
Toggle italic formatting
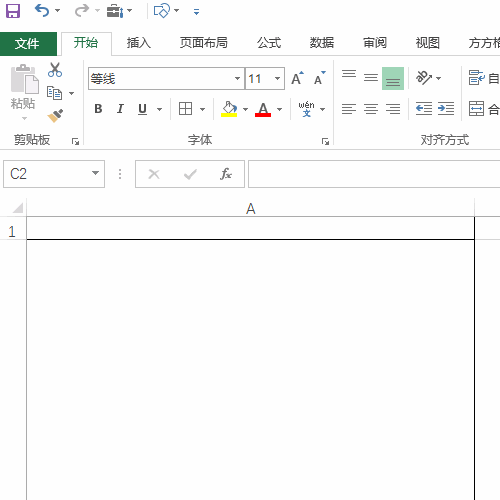click(120, 109)
